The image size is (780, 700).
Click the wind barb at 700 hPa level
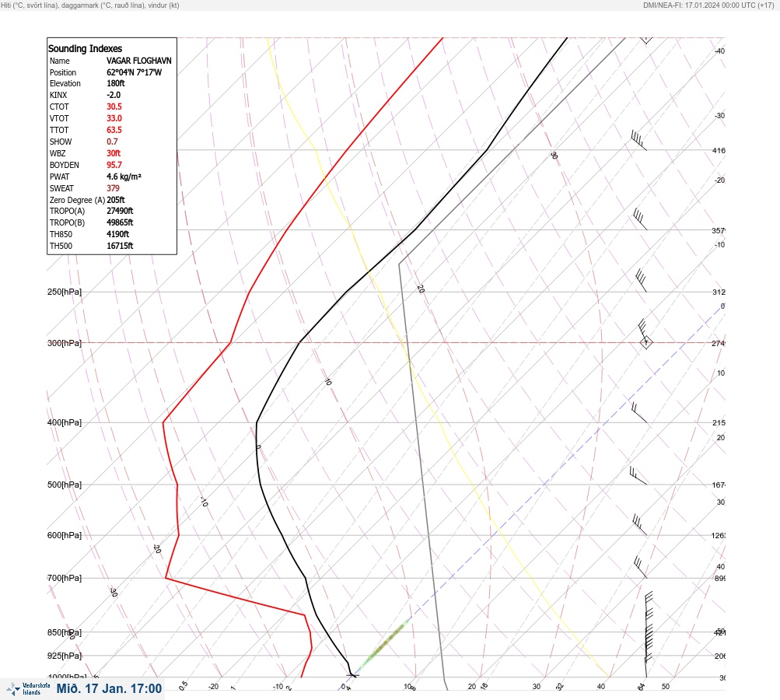tap(640, 568)
